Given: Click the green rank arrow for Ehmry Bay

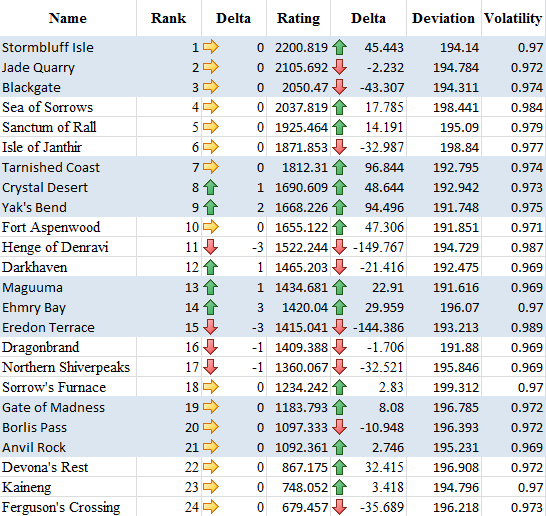Looking at the screenshot, I should click(210, 307).
